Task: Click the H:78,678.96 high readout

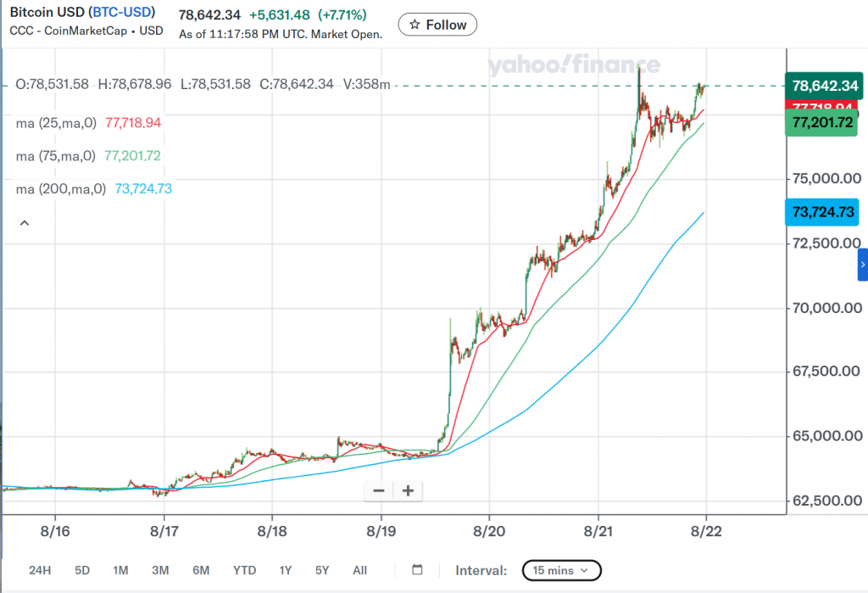Action: [135, 84]
